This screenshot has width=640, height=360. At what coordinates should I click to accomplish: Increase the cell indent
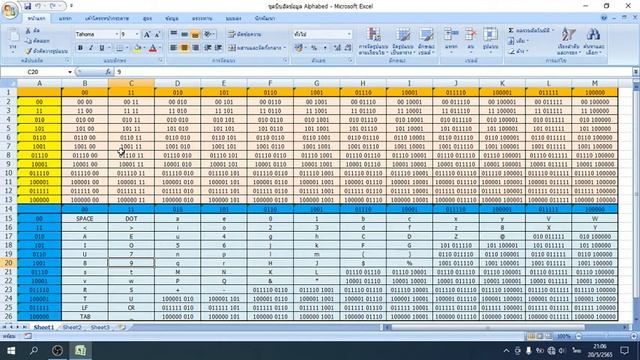click(218, 48)
